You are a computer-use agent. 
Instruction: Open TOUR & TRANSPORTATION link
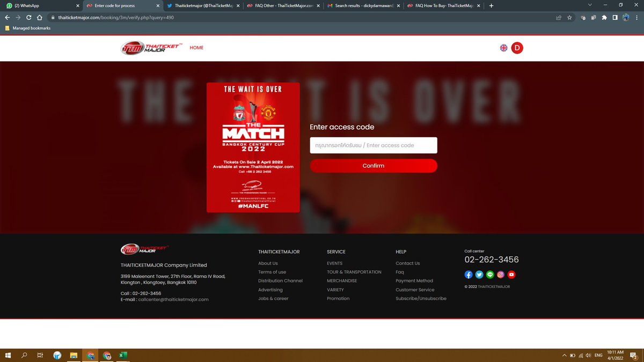click(354, 272)
